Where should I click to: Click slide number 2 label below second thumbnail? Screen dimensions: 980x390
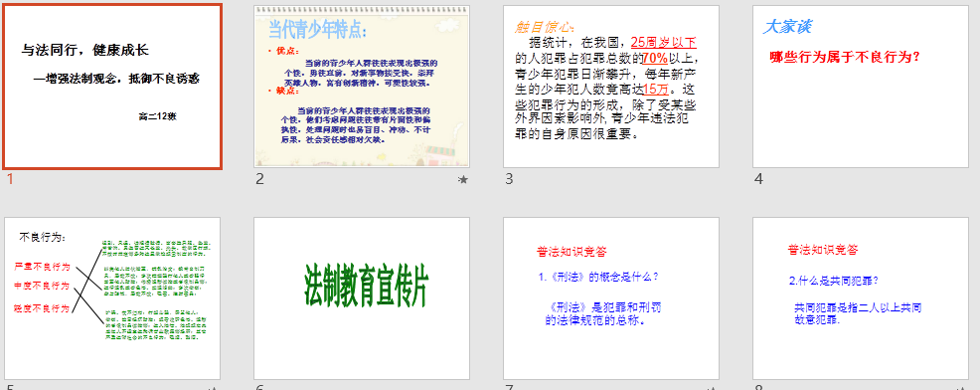(260, 179)
